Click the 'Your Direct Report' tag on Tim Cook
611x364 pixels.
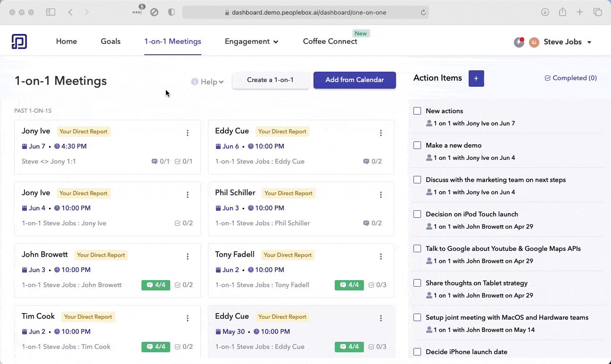[x=88, y=317]
